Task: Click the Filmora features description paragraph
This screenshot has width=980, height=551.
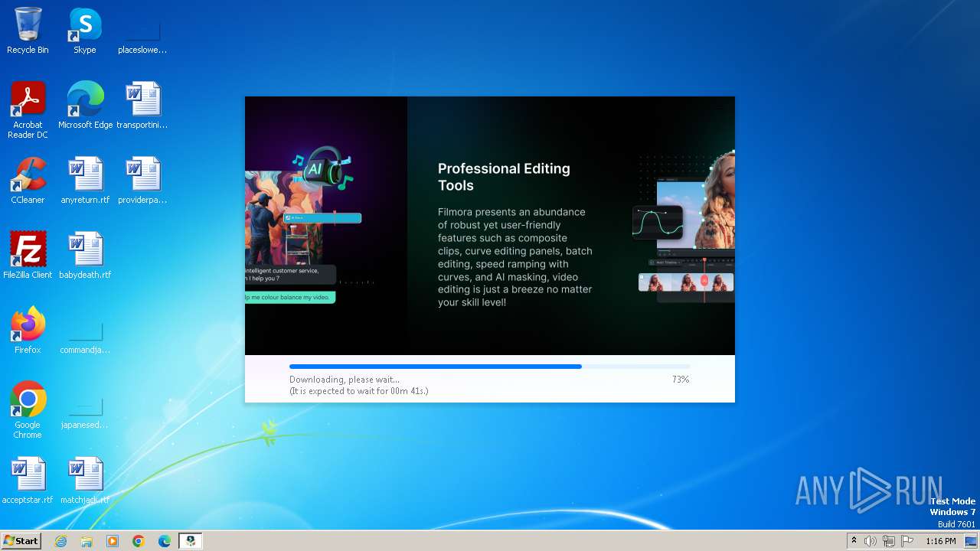Action: 515,257
